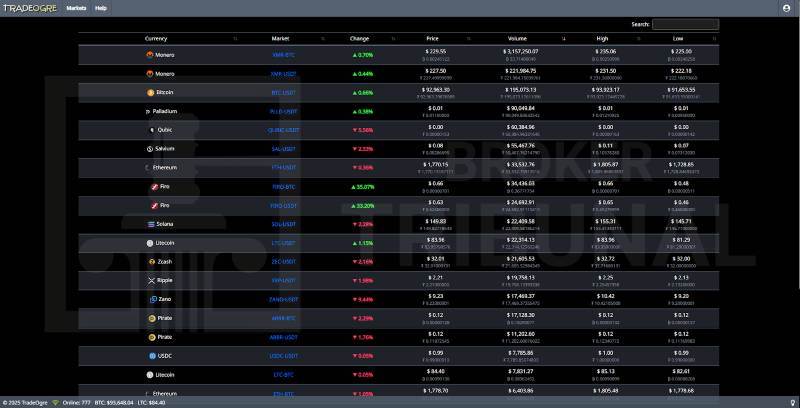Sort table by Market column arrows
The height and width of the screenshot is (408, 800).
[x=322, y=39]
